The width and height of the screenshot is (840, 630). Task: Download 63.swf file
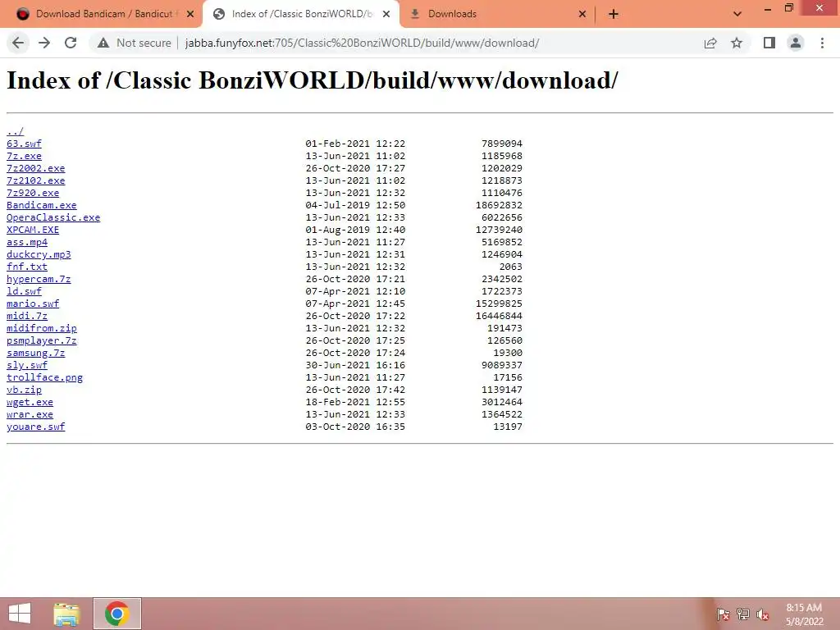pyautogui.click(x=24, y=144)
